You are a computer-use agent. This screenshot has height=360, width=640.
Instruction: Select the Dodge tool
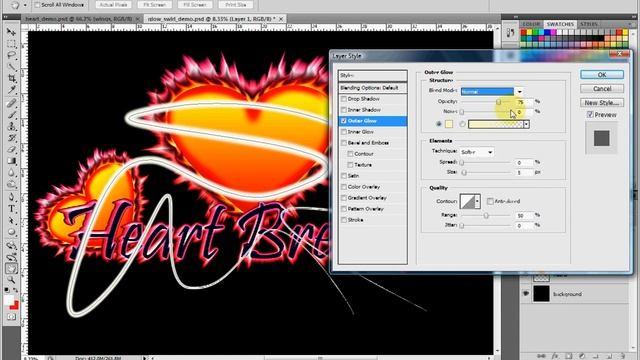tap(11, 184)
